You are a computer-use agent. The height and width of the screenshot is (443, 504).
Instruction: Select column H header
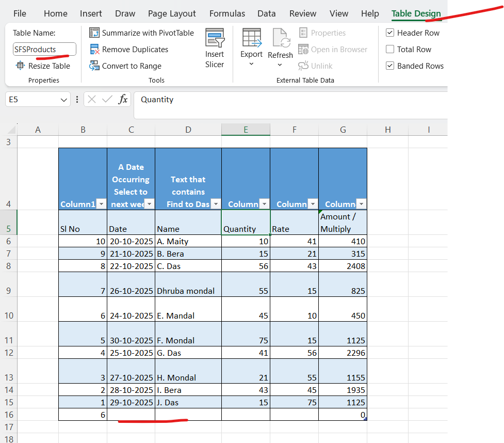click(387, 130)
